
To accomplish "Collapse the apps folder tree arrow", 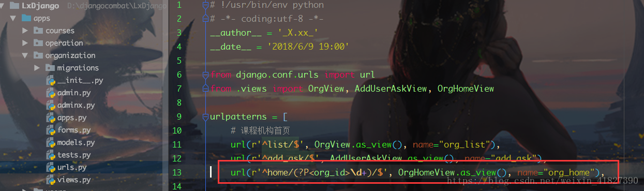I will pos(13,18).
